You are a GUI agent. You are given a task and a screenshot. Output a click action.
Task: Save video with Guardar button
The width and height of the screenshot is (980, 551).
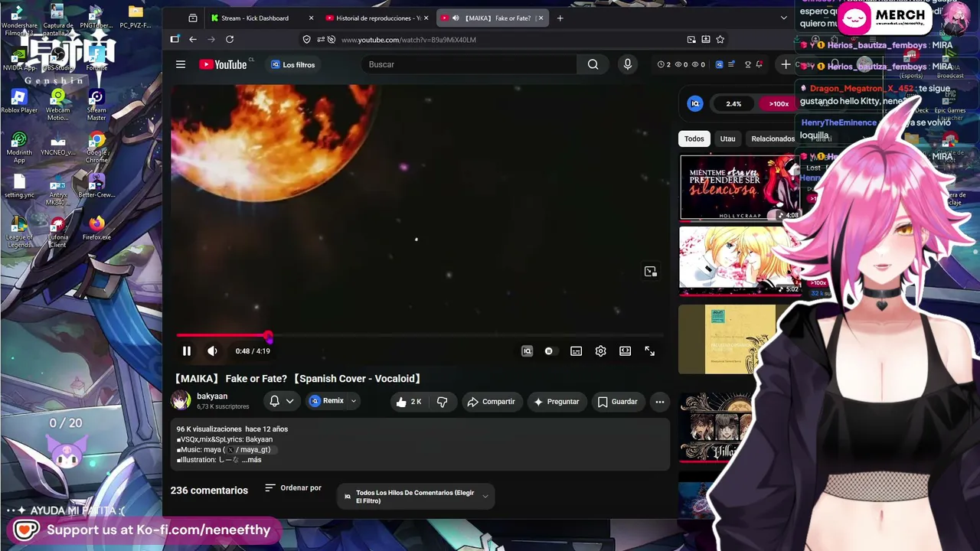[617, 401]
